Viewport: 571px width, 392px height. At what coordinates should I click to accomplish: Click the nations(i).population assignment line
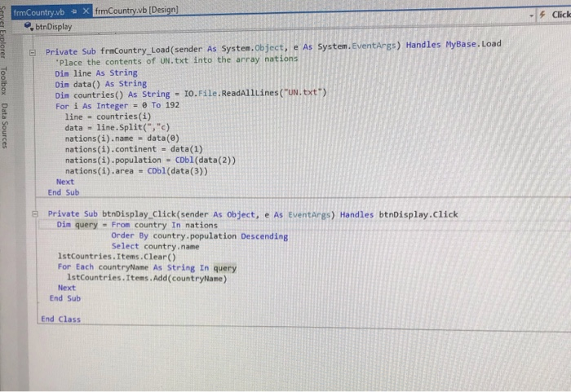150,161
